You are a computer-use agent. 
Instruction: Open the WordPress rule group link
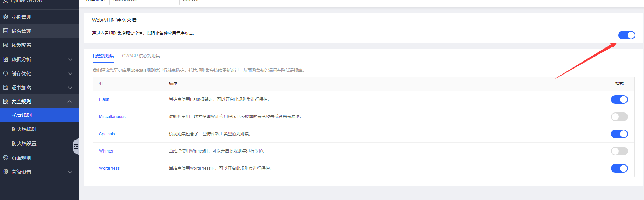(109, 168)
